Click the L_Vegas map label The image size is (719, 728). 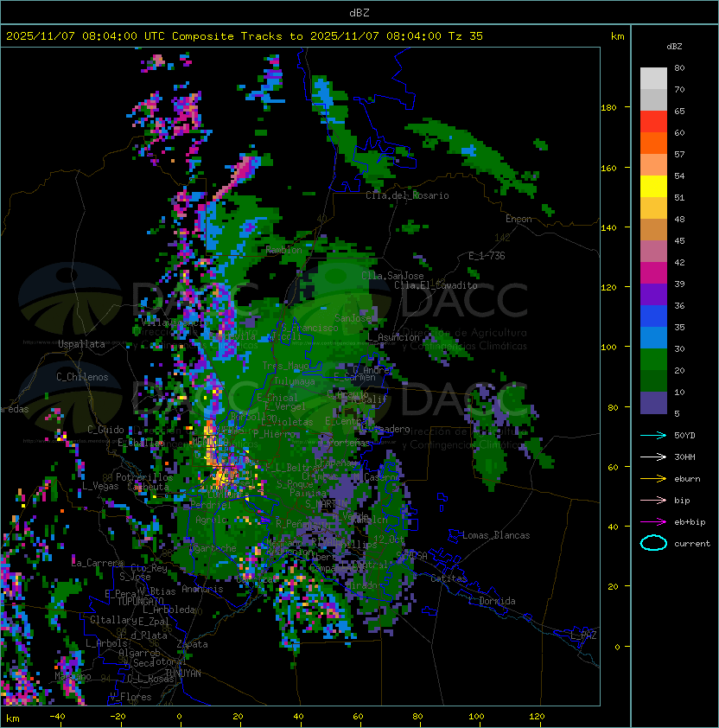pyautogui.click(x=100, y=486)
